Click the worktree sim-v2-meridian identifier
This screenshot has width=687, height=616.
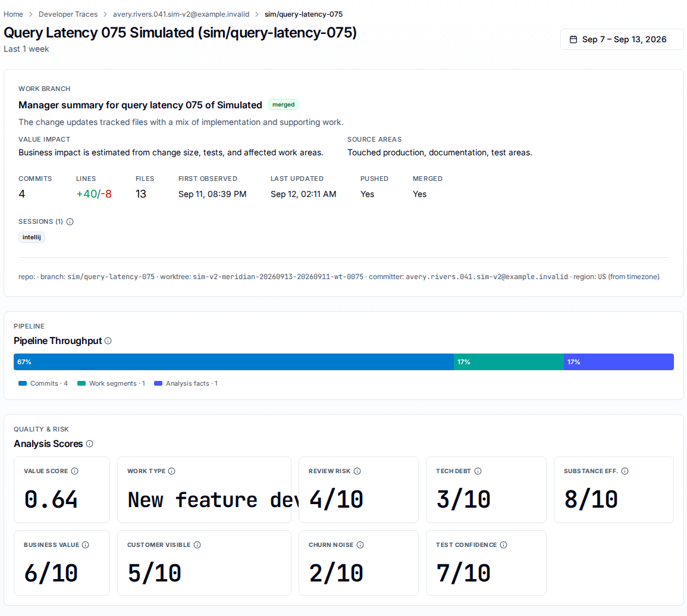point(278,277)
